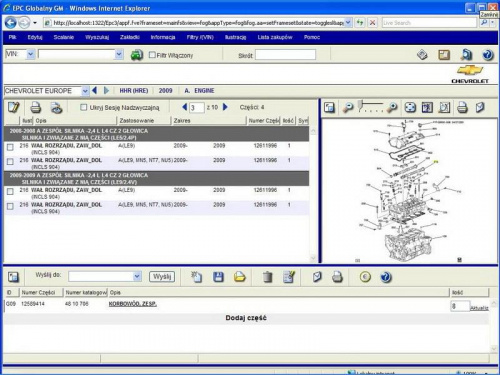
Task: Go to previous parts page arrow
Action: (x=185, y=107)
